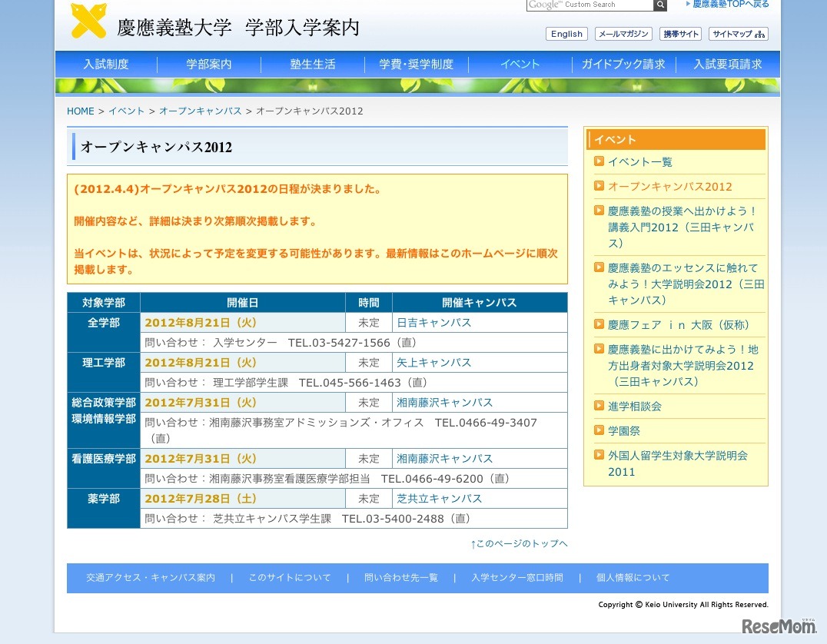Click the arrow icon beside オープンキャンパス2012 sidebar item
The width and height of the screenshot is (827, 644).
pos(599,186)
